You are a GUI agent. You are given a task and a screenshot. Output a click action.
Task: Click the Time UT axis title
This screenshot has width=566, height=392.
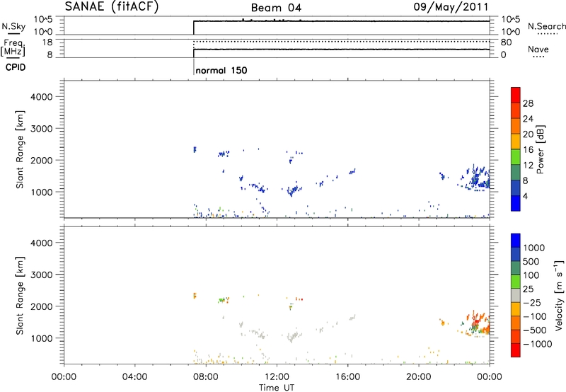click(277, 388)
